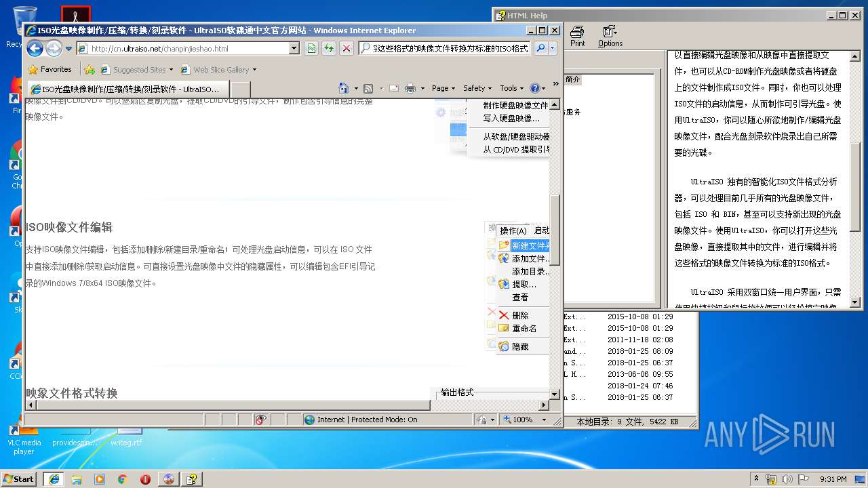Click the 本地目录 status bar text
The height and width of the screenshot is (488, 868).
coord(628,421)
